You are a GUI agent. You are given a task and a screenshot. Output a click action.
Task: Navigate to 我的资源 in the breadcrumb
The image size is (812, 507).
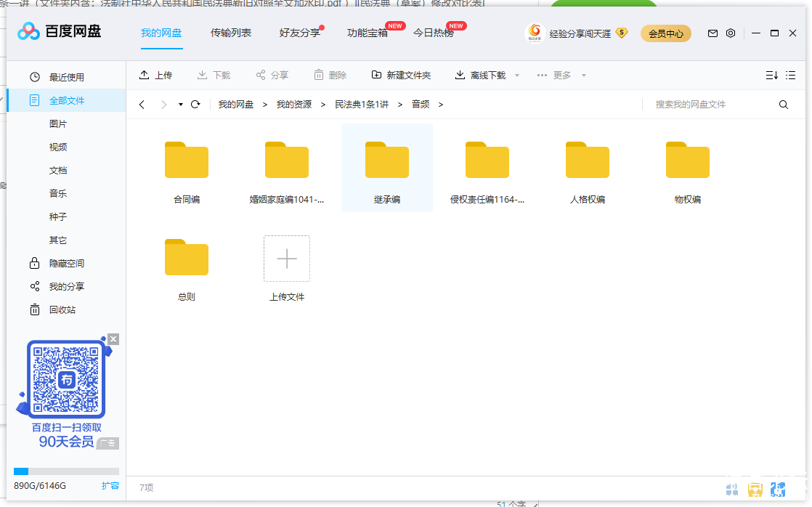[x=294, y=105]
